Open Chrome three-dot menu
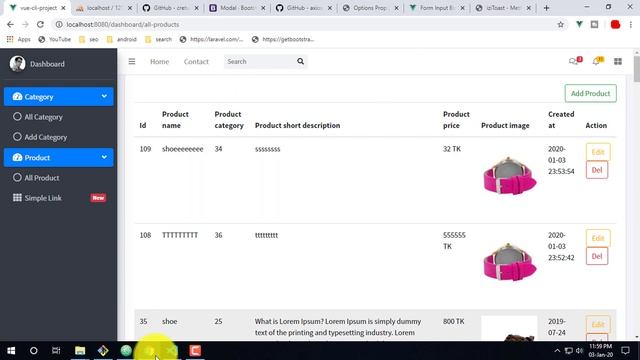The image size is (640, 360). (x=631, y=24)
